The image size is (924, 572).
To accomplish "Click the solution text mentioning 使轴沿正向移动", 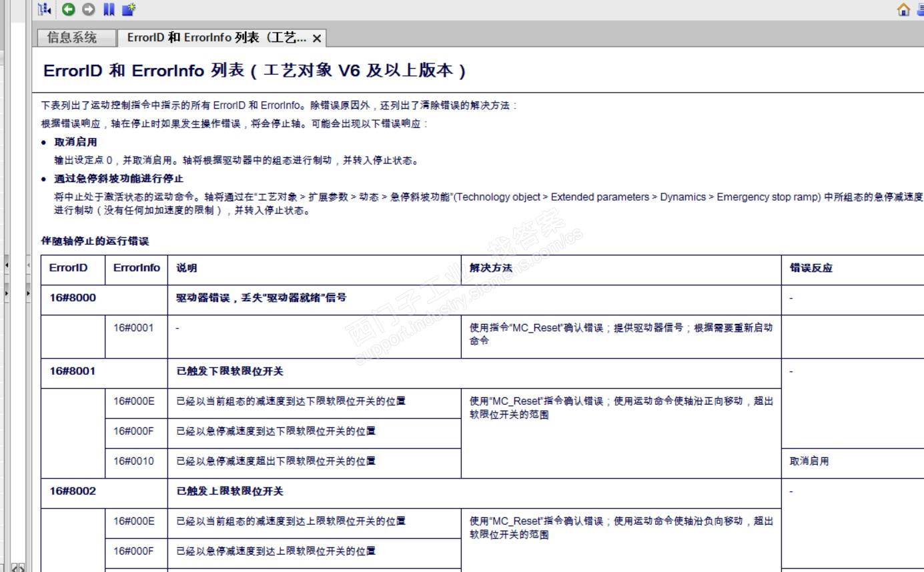I will click(621, 407).
